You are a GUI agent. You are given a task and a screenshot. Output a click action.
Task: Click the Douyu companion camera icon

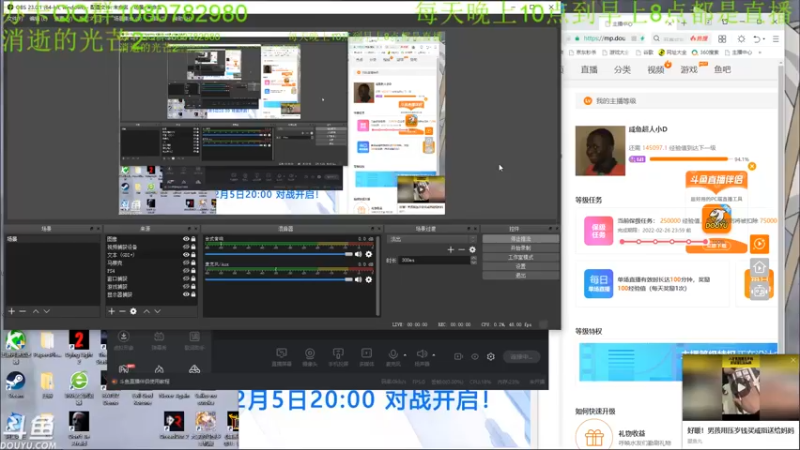coord(310,354)
